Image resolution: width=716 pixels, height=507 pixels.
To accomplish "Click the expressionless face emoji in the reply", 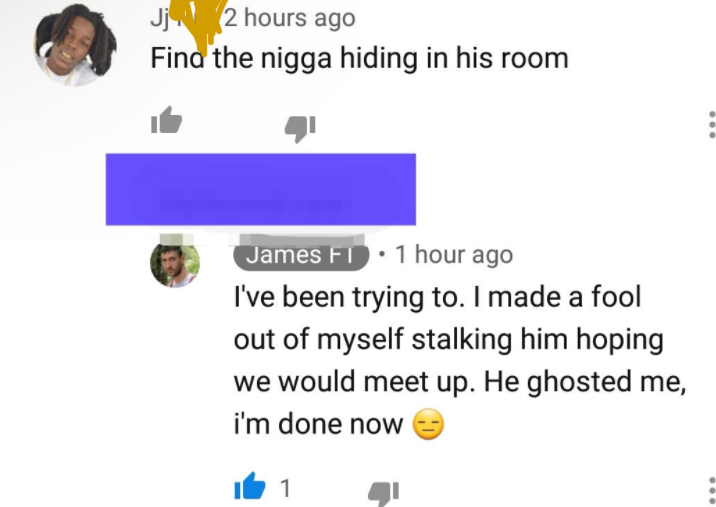I will pyautogui.click(x=428, y=424).
